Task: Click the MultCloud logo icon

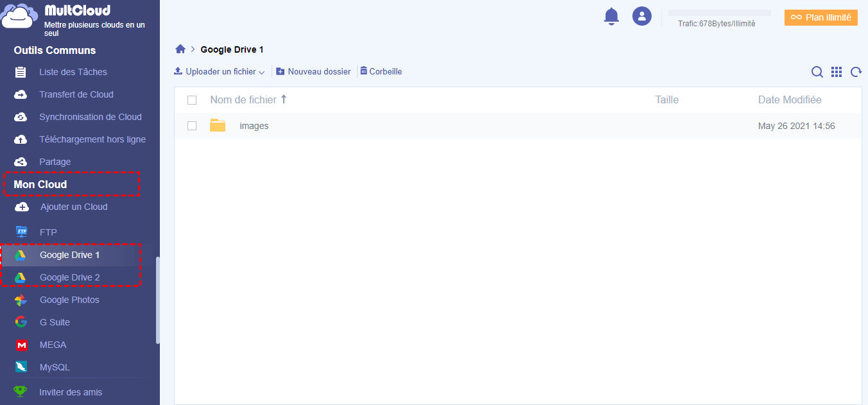Action: pyautogui.click(x=17, y=15)
